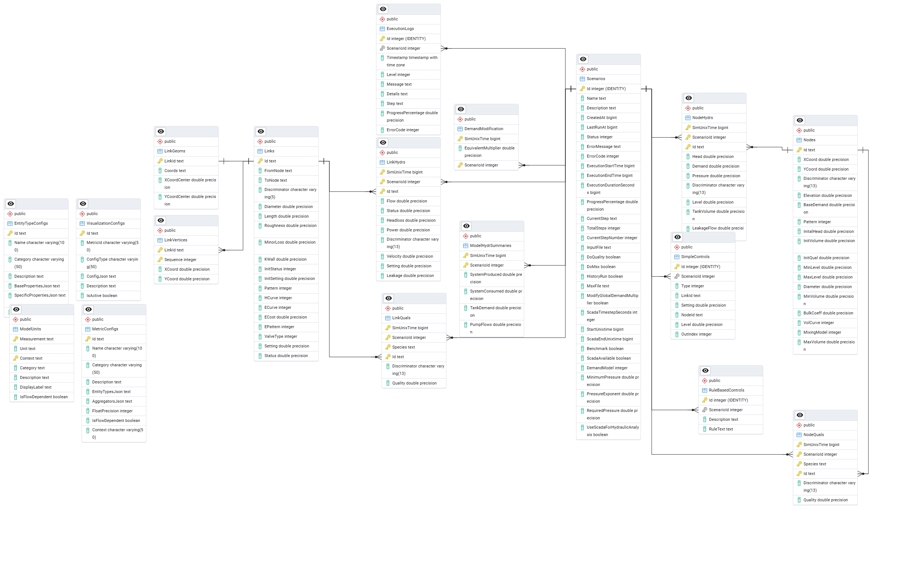Click the key icon beside MetricConfigs Id text
Viewport: 924px width, 561px height.
coord(88,339)
